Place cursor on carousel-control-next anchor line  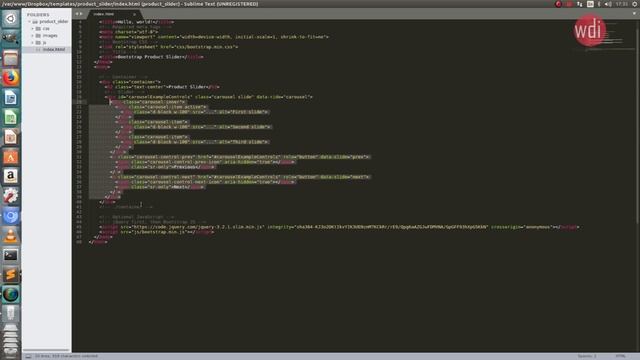(240, 177)
